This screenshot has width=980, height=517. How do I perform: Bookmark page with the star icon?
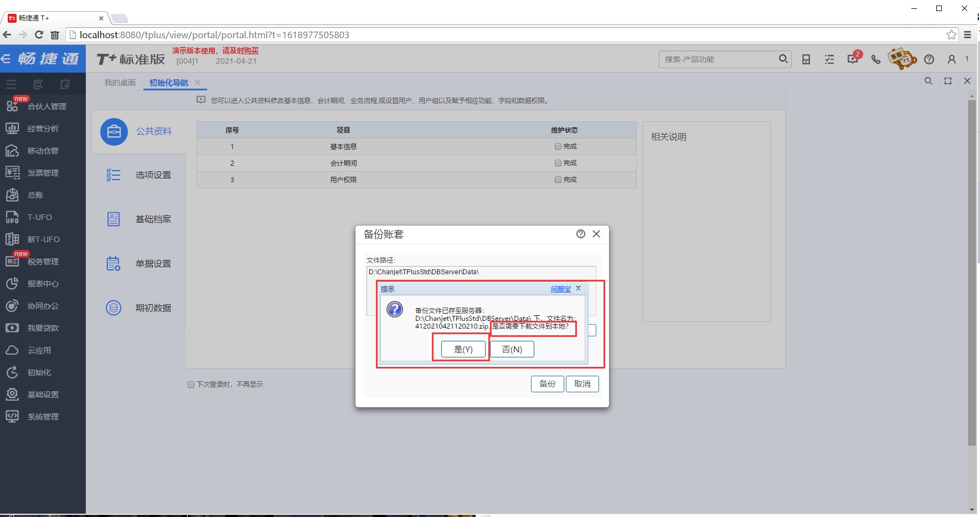951,35
